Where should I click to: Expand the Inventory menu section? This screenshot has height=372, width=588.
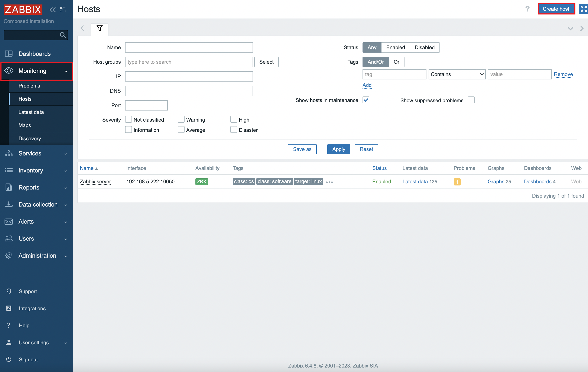click(36, 171)
